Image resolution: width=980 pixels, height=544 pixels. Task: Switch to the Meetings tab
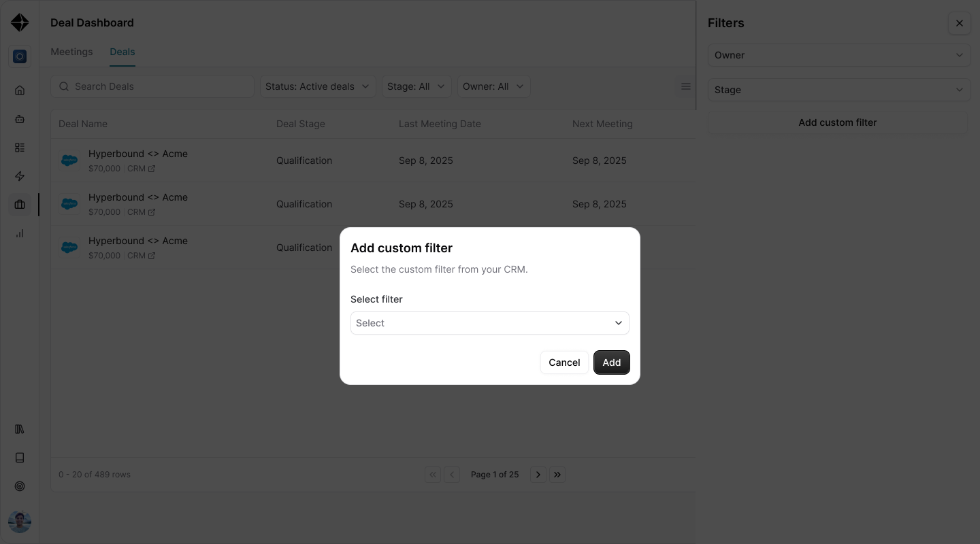[x=71, y=52]
